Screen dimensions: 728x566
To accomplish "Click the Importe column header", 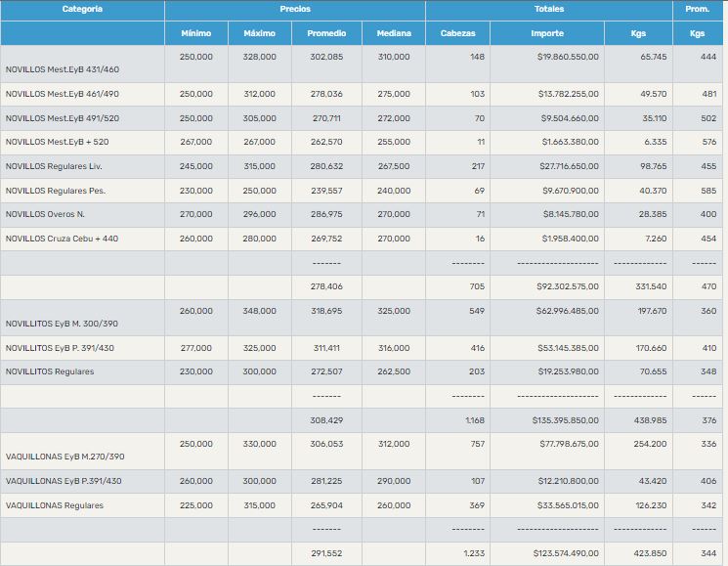I will click(546, 33).
